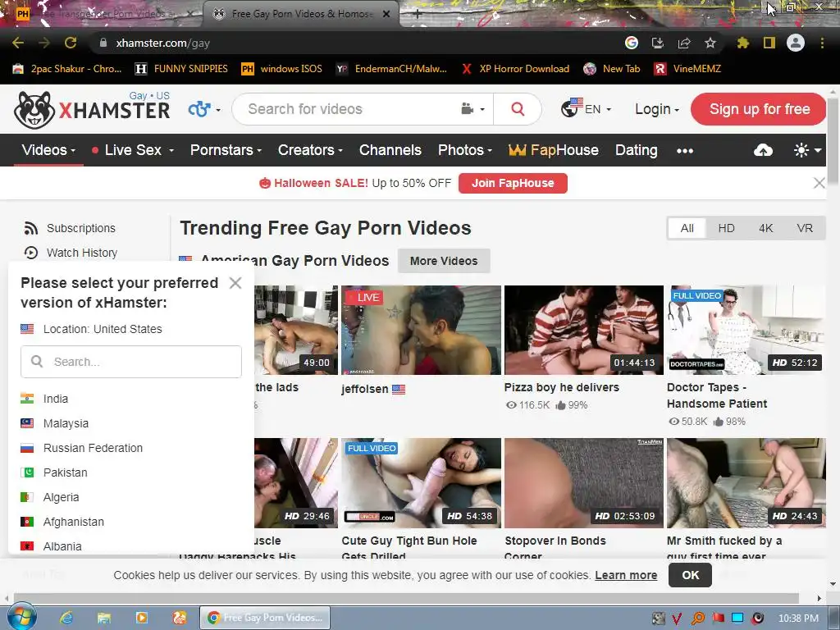The height and width of the screenshot is (630, 840).
Task: Click the More Videos button
Action: [x=444, y=261]
